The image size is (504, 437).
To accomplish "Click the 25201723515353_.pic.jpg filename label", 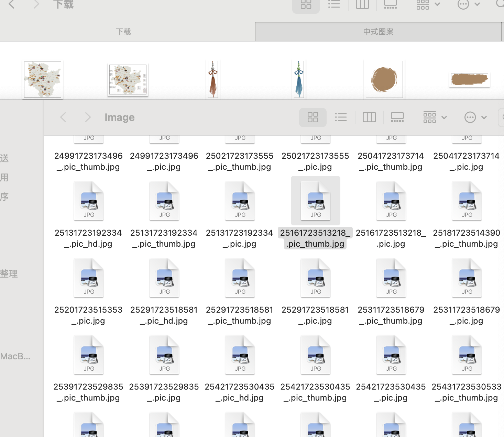I will pyautogui.click(x=88, y=315).
